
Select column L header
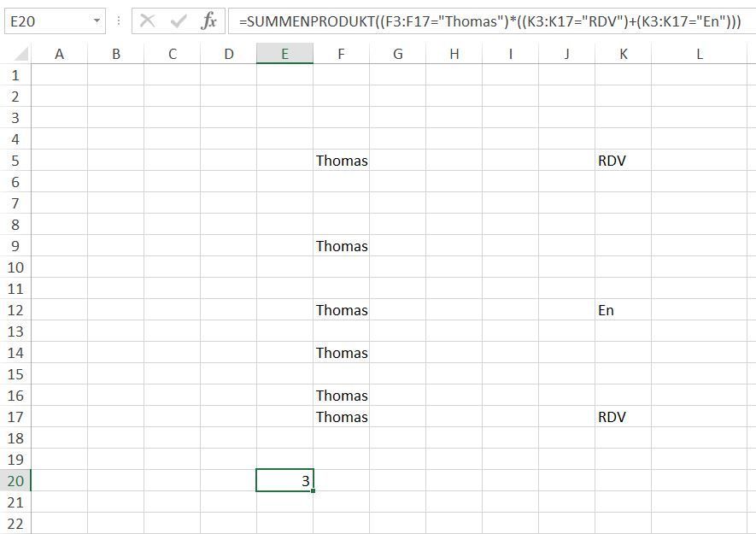pos(699,54)
